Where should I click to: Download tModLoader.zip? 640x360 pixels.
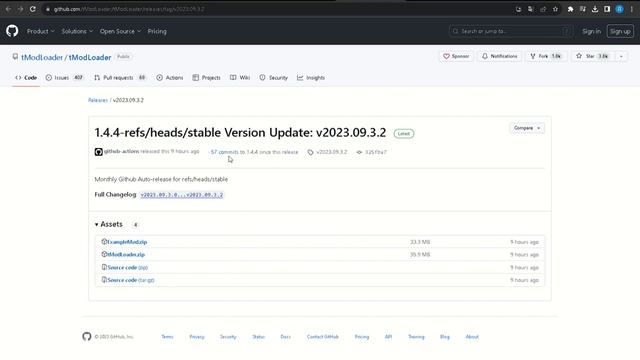pos(126,254)
